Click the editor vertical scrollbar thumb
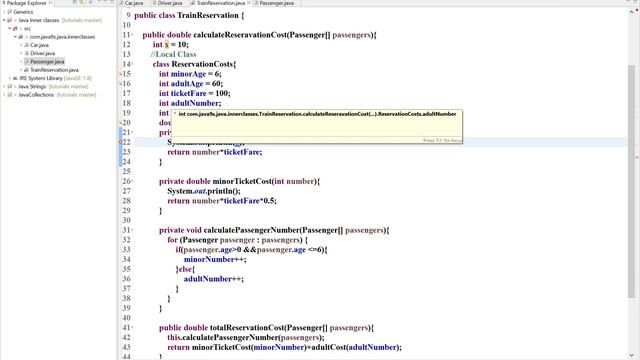The image size is (640, 360). pos(631,181)
